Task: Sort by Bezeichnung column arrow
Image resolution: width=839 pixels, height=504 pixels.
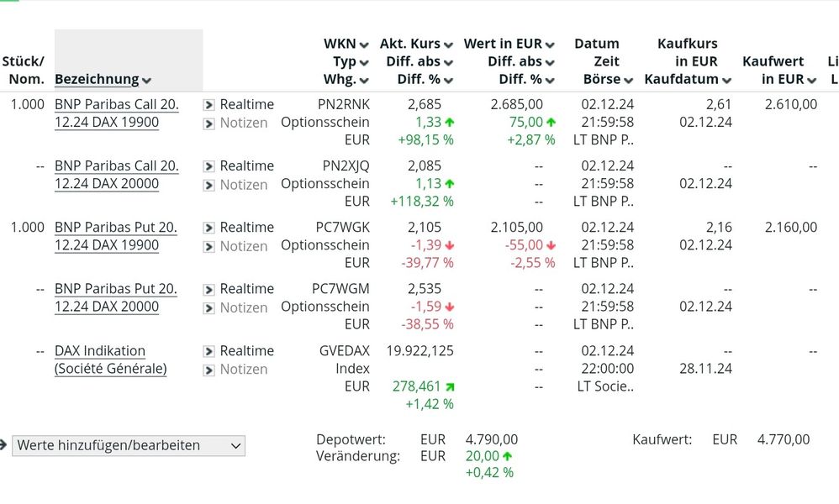Action: (x=147, y=81)
